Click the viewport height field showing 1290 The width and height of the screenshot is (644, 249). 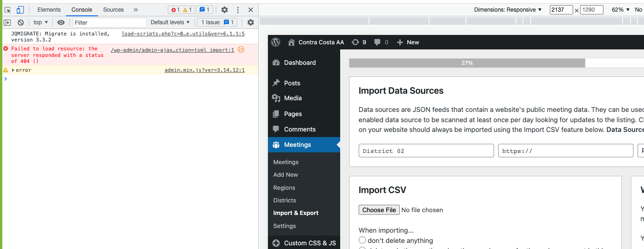point(592,10)
